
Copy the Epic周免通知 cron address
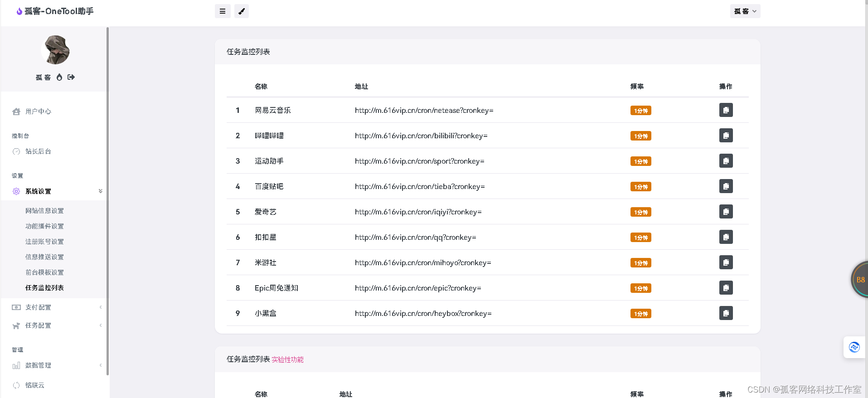pyautogui.click(x=726, y=288)
